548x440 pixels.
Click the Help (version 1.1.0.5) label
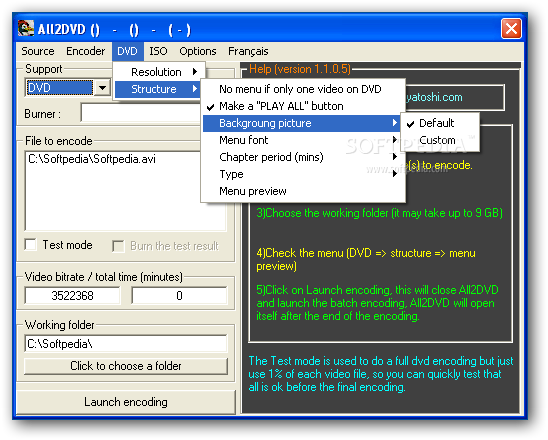300,69
